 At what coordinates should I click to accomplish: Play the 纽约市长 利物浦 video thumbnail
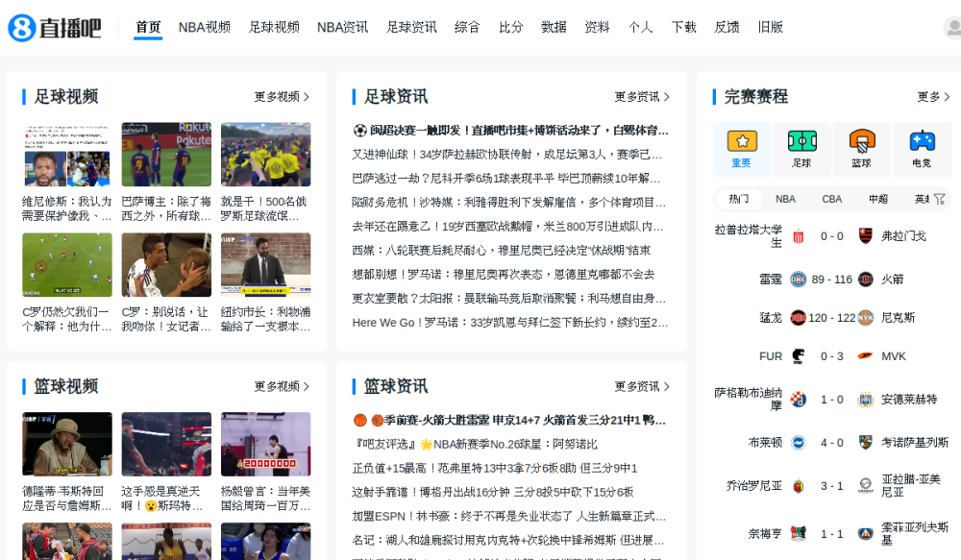[266, 265]
